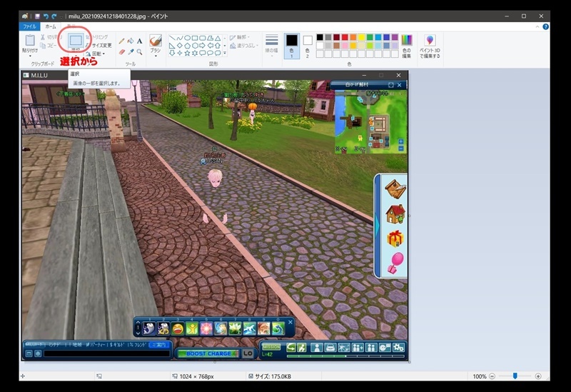
Task: Click the Undo arrow in title bar
Action: 46,16
